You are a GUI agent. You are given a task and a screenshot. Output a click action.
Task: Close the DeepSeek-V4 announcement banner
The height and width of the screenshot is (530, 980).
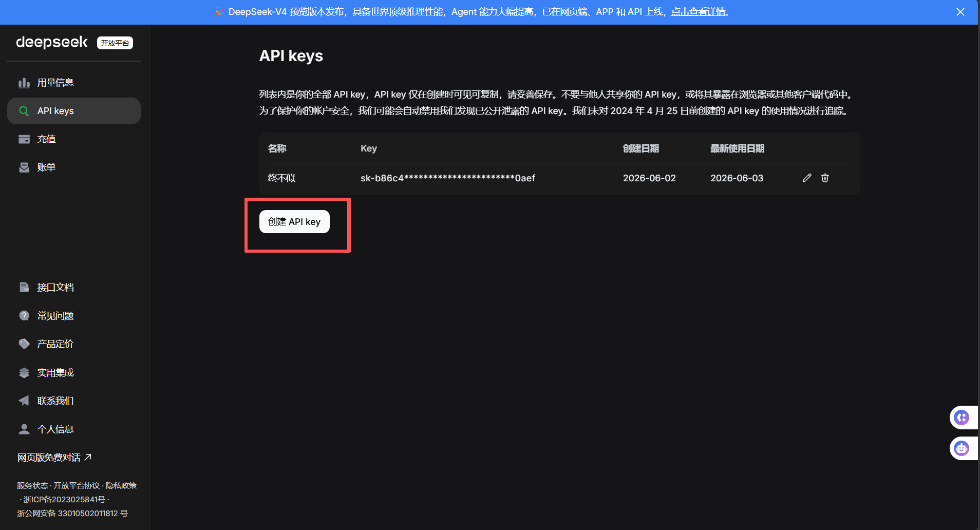pyautogui.click(x=960, y=12)
